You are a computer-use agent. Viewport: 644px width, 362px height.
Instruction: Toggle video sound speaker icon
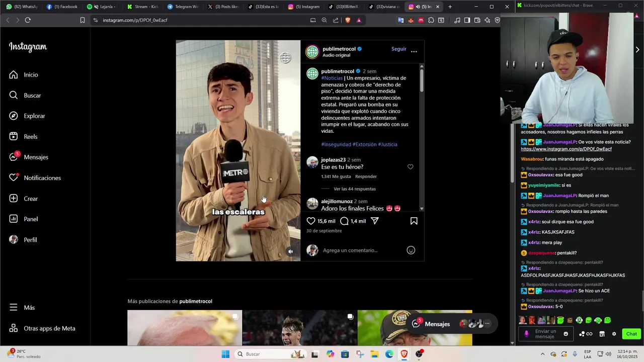click(290, 251)
